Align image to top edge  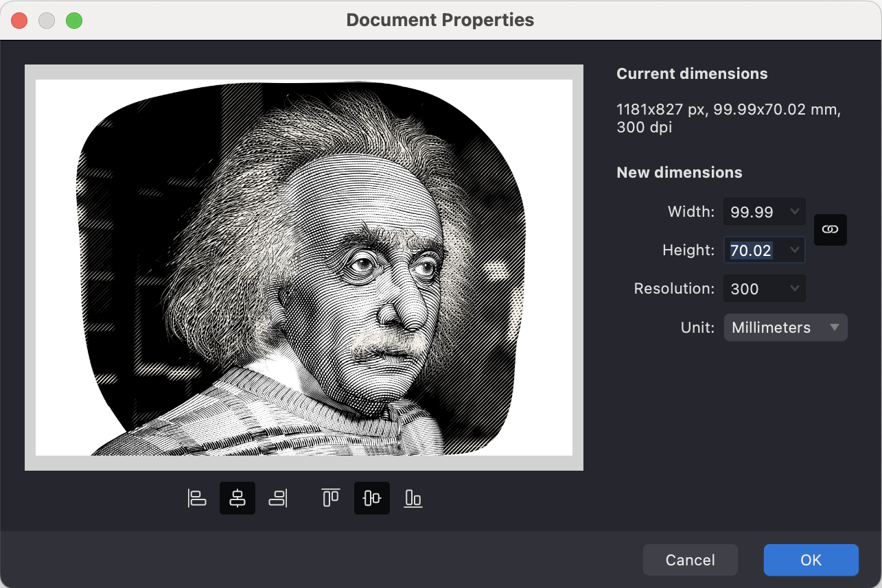pyautogui.click(x=331, y=498)
